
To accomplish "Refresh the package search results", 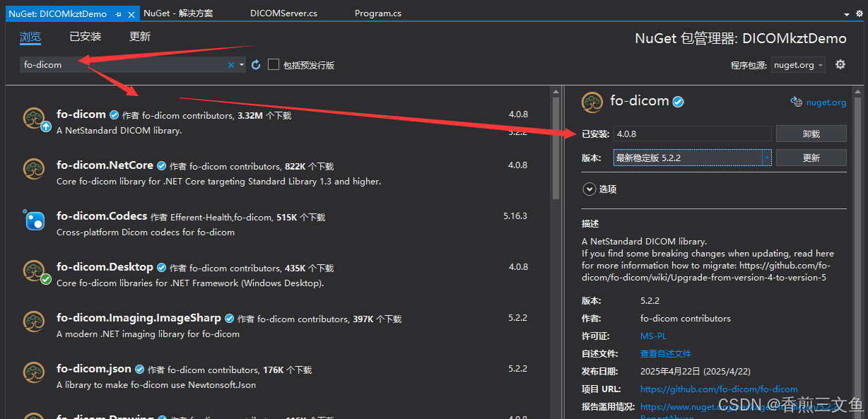I will 256,65.
